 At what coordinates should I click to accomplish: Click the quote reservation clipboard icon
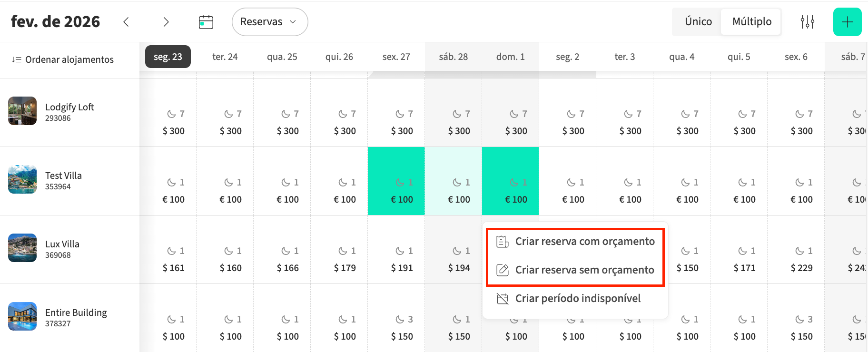coord(503,242)
